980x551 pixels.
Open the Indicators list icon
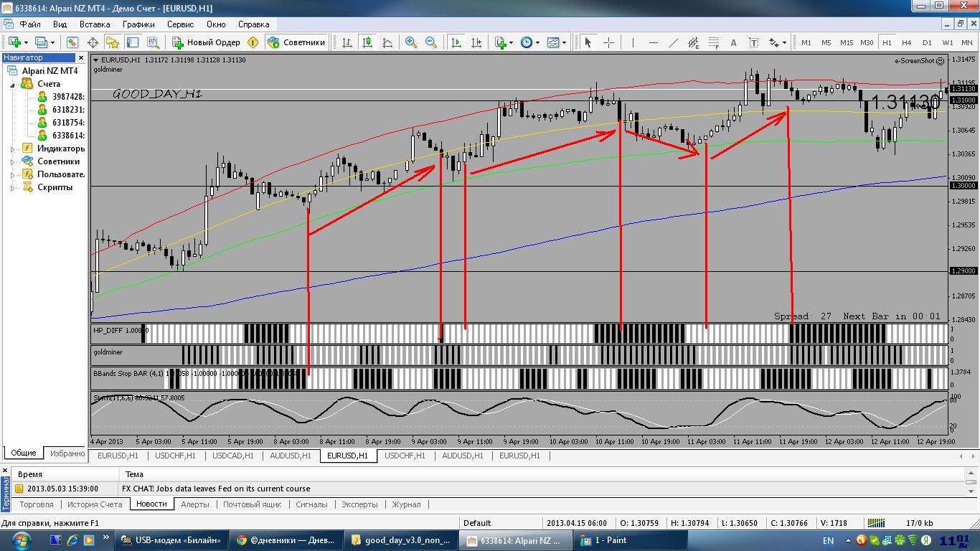coord(500,42)
